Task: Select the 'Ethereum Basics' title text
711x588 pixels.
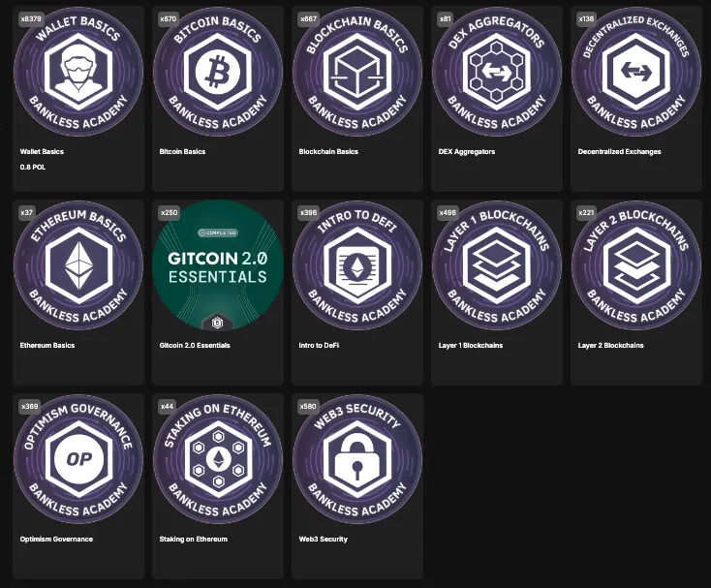Action: [47, 345]
